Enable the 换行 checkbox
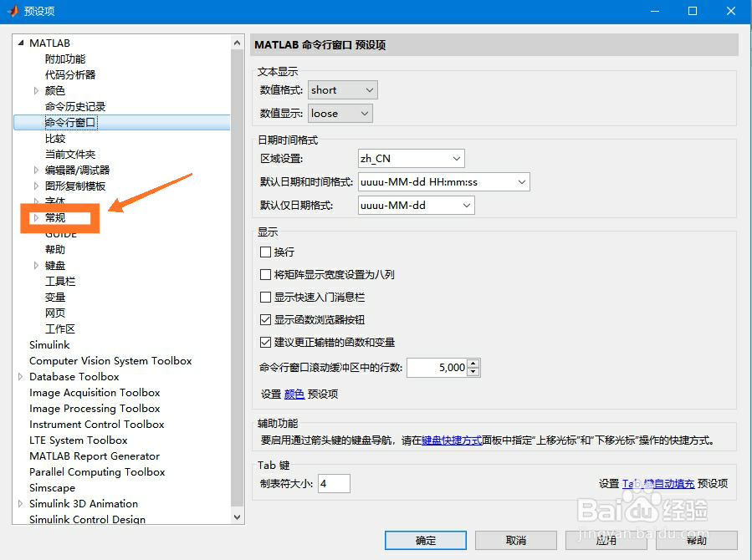Screen dimensions: 752x560 click(x=266, y=252)
